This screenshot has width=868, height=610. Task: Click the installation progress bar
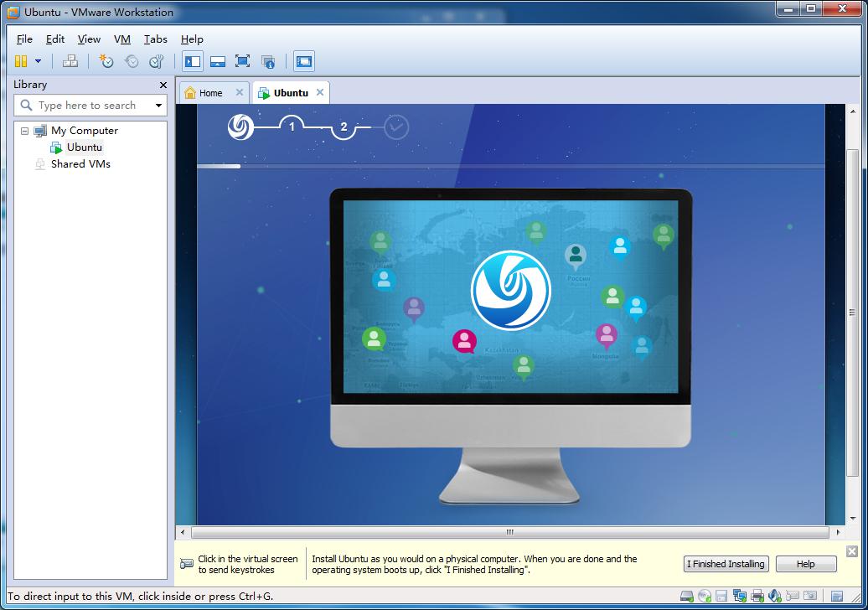510,166
